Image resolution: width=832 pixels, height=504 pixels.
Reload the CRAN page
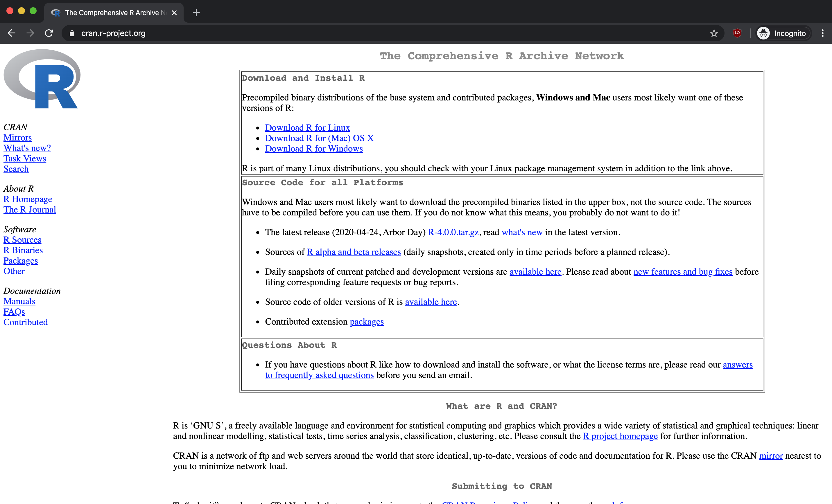pos(49,33)
